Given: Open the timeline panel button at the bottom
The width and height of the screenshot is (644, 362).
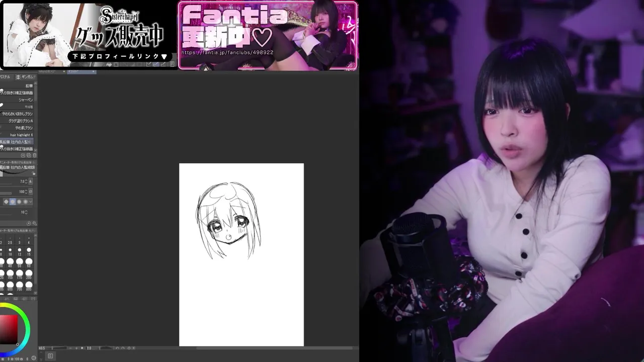Looking at the screenshot, I should pyautogui.click(x=50, y=356).
